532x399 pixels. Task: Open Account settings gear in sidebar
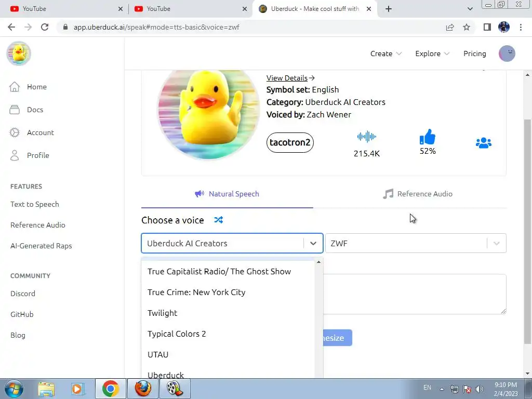(14, 132)
